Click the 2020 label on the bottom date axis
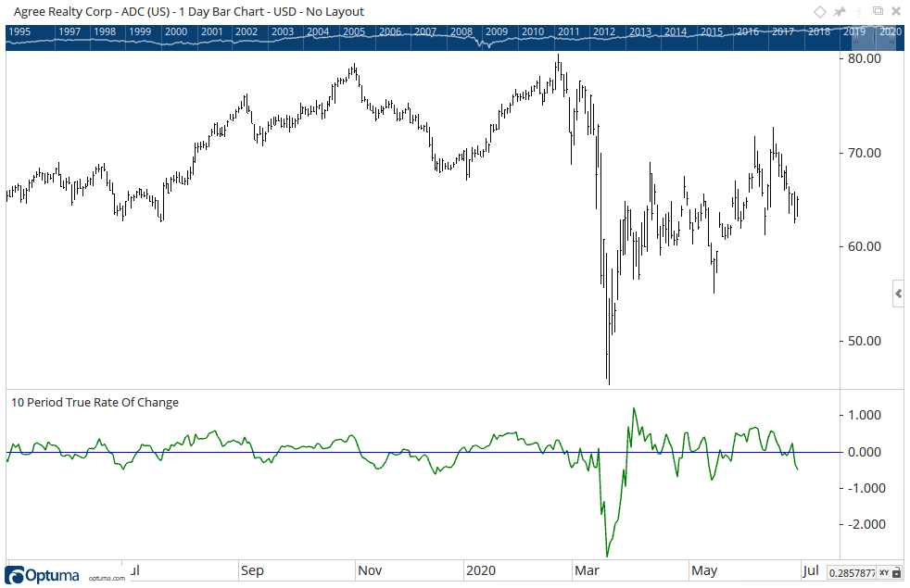Screen dimensions: 910x588 (x=481, y=570)
